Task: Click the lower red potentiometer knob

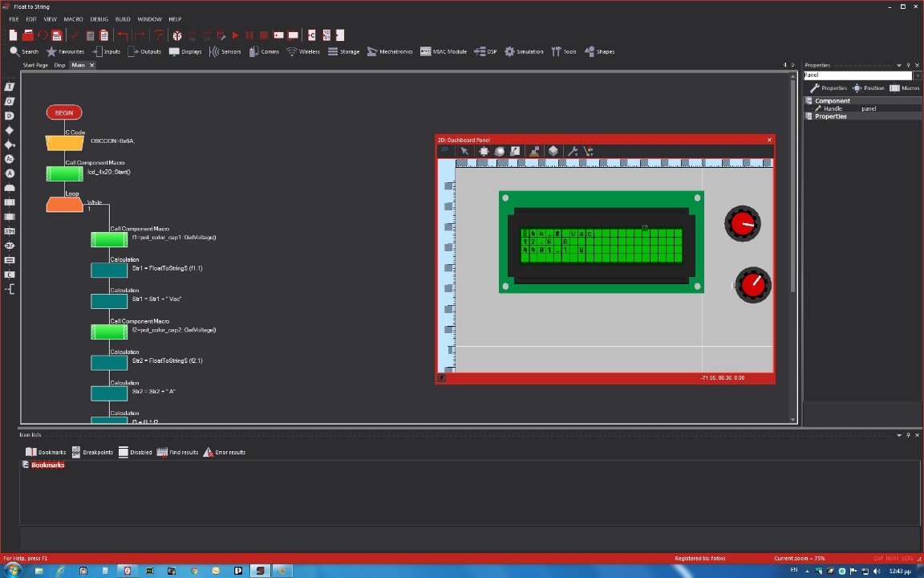Action: (752, 285)
